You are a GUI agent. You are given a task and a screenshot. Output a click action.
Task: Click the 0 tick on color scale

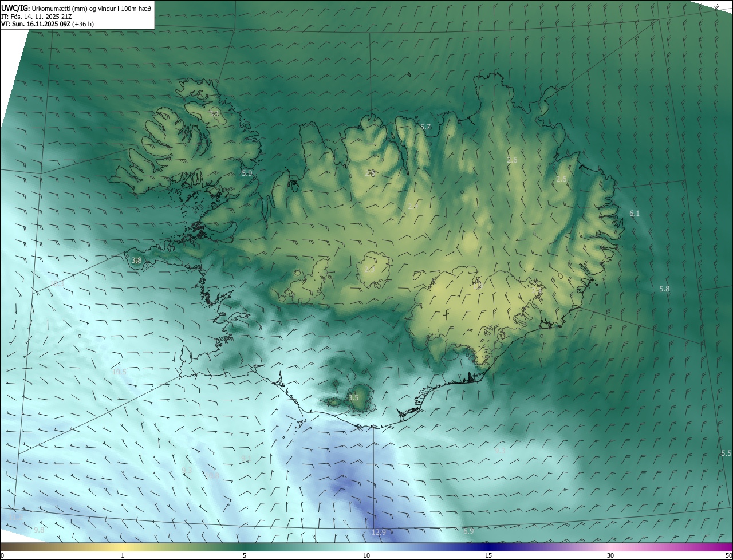coord(2,555)
